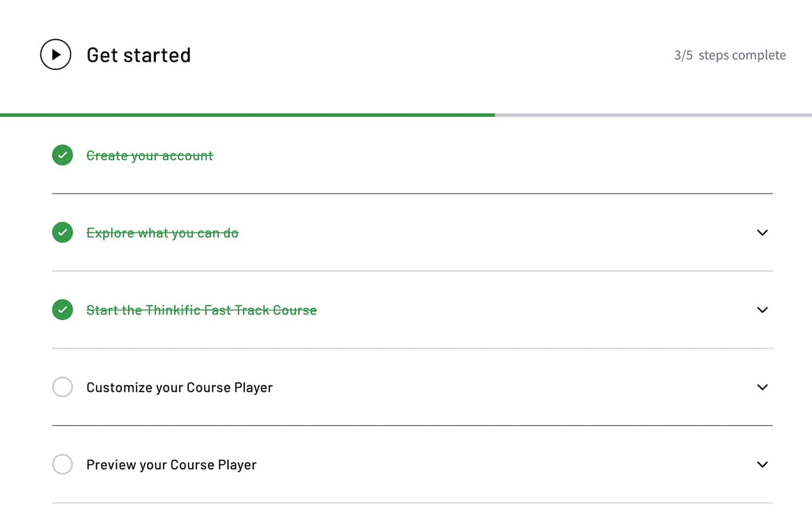Screen dimensions: 812x515
Task: Click the play icon beside Get started
Action: tap(56, 55)
